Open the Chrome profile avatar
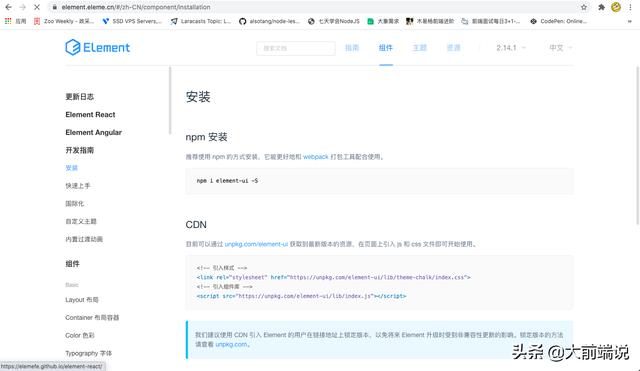Screen dimensions: 640x371 pyautogui.click(x=616, y=7)
